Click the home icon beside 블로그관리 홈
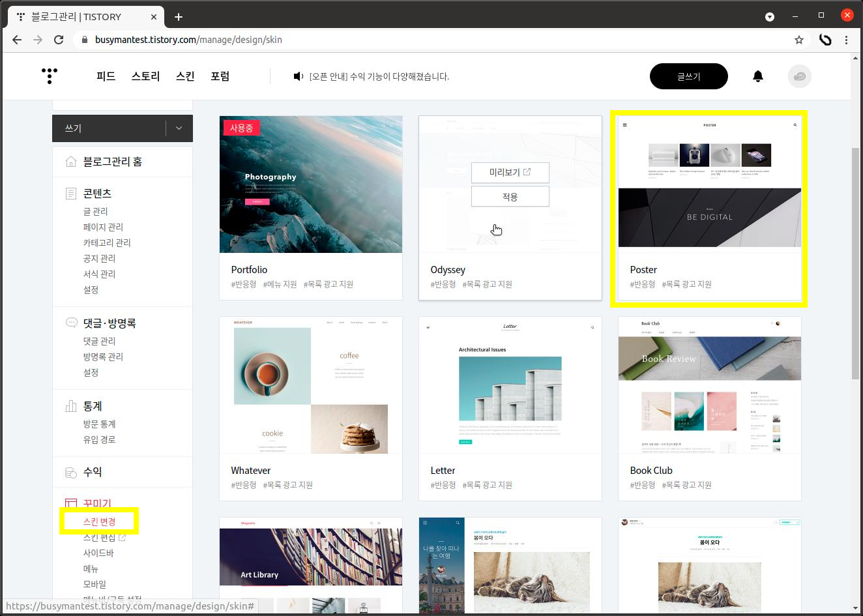Viewport: 863px width, 616px height. [x=71, y=162]
